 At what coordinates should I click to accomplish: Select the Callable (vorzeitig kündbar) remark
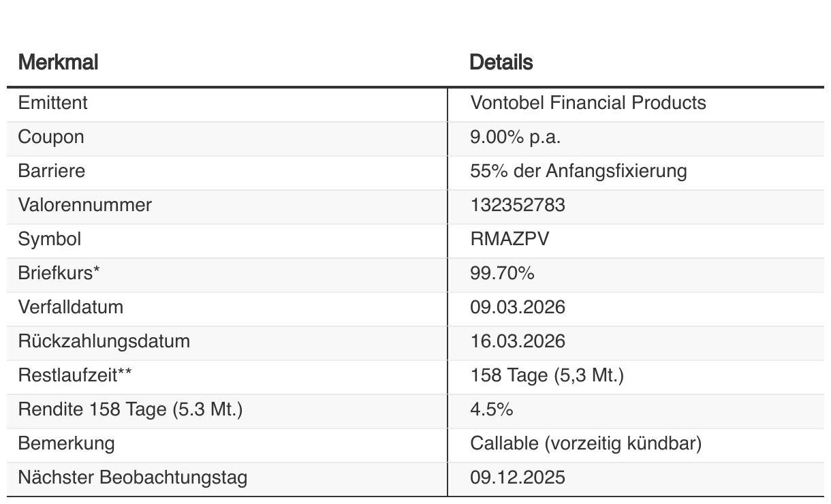[586, 443]
